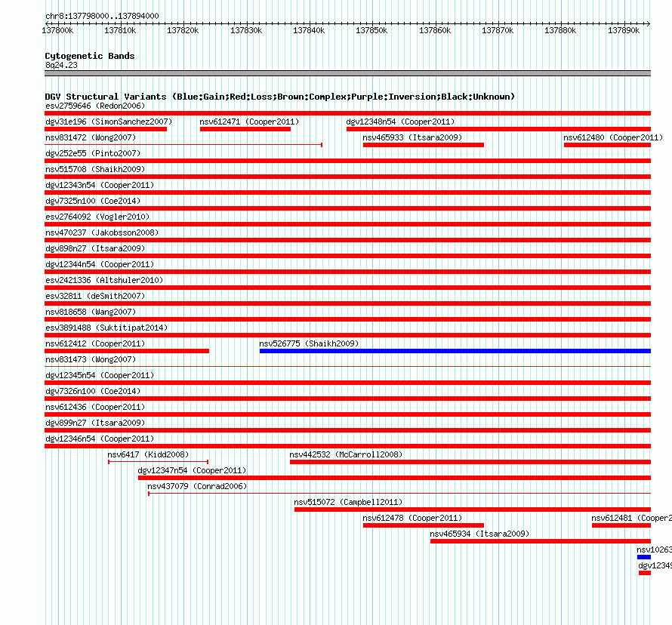Click nsv465934 (Itsara2009) label
Viewport: 672px width, 625px height.
coord(479,534)
